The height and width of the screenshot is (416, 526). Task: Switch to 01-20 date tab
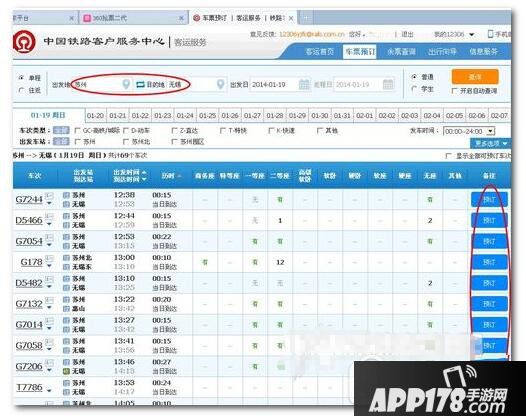click(x=95, y=115)
